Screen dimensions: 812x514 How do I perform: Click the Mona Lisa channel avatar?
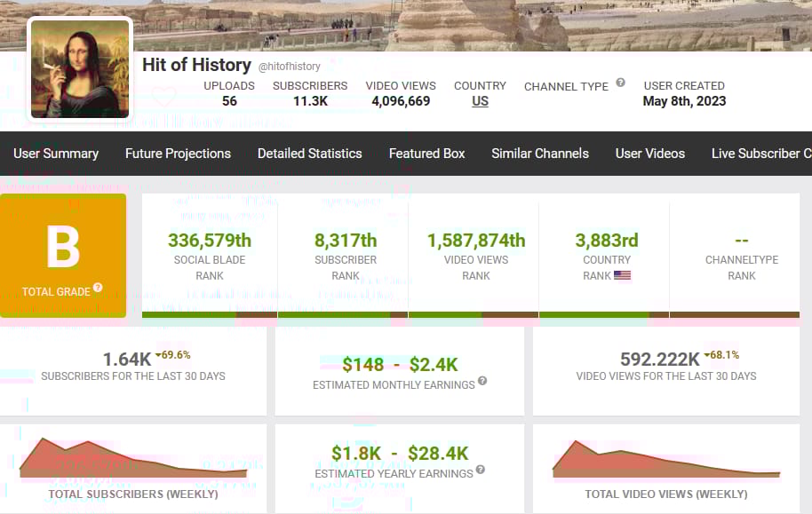pyautogui.click(x=81, y=68)
